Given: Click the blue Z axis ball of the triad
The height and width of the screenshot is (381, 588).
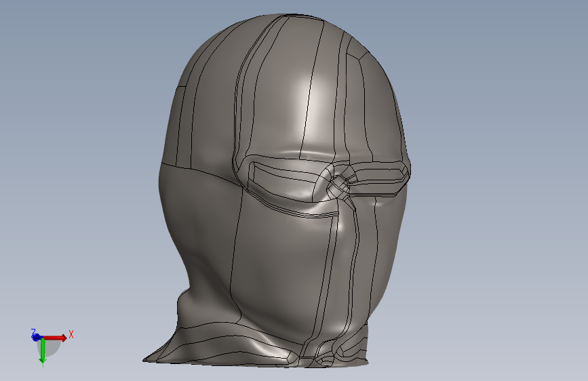Looking at the screenshot, I should tap(36, 338).
